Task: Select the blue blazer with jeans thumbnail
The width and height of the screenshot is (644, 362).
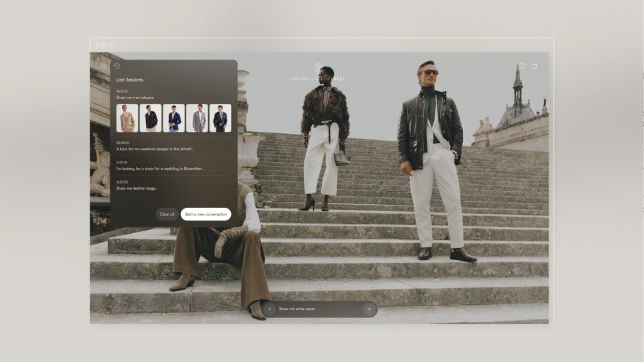Action: [x=174, y=118]
